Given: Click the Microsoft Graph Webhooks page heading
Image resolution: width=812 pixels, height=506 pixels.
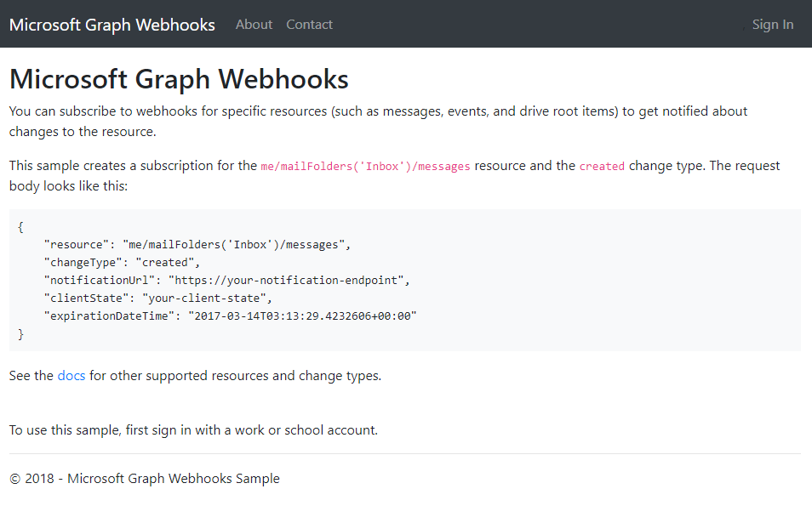Looking at the screenshot, I should 179,79.
